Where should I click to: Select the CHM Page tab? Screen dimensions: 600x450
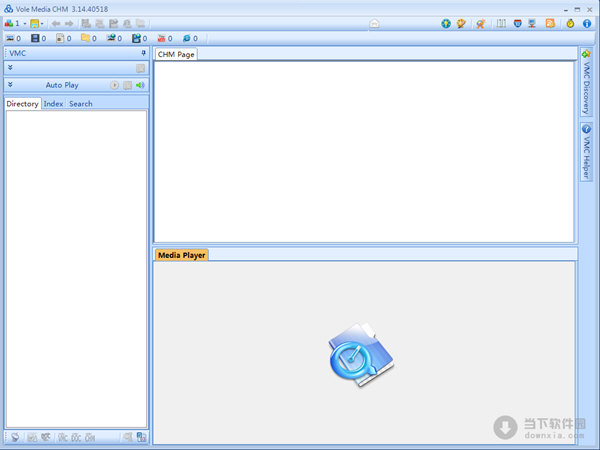click(176, 54)
